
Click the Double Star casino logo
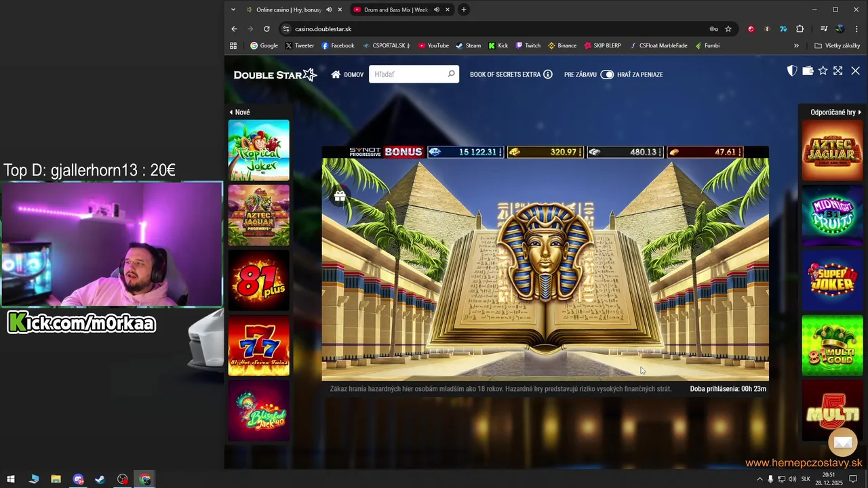click(275, 75)
